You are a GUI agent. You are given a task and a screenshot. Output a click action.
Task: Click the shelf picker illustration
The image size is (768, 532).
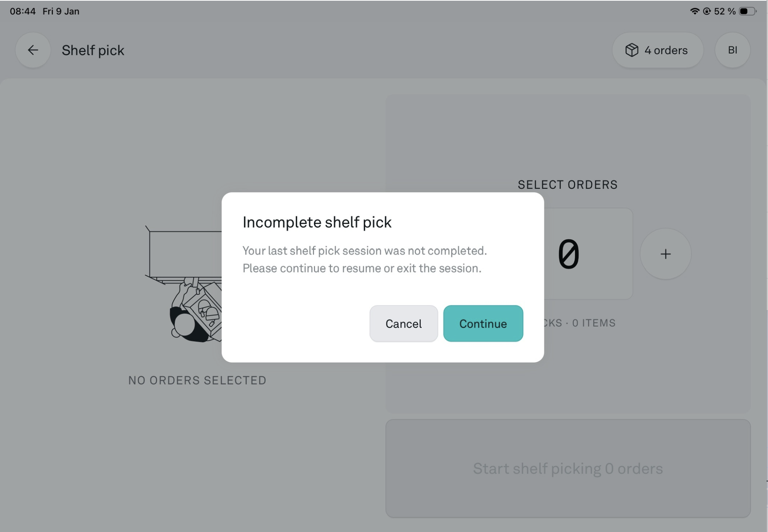click(184, 284)
